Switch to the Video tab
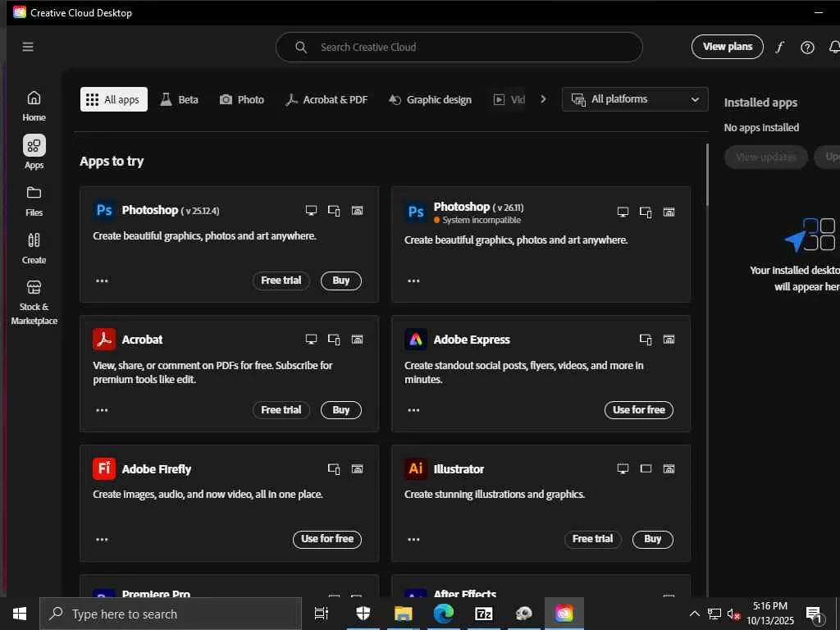The height and width of the screenshot is (630, 840). (x=509, y=99)
